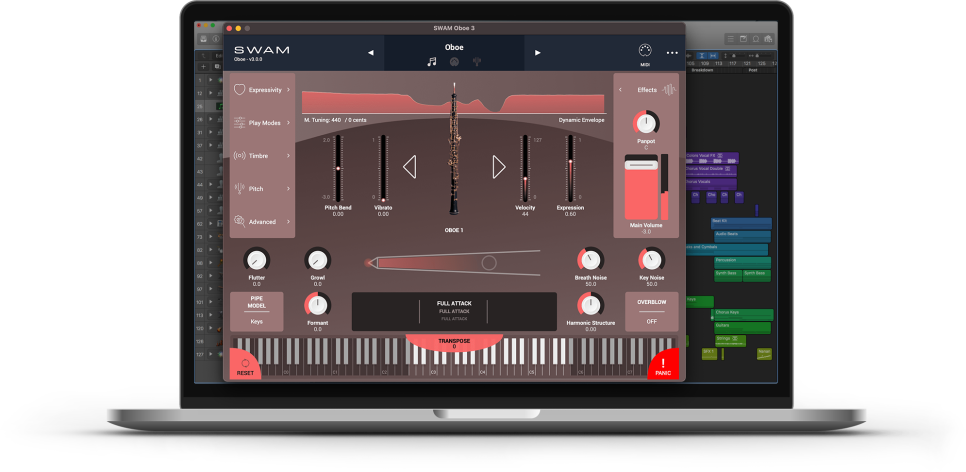Select the Percussion region in Logic
Screen dimensions: 966x472
(742, 262)
